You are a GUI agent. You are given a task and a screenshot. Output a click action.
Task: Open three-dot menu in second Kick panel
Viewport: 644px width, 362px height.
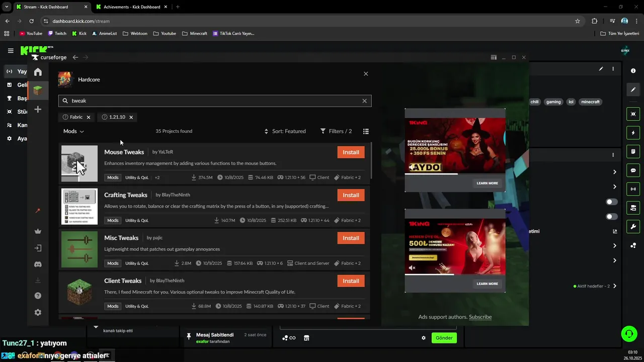(613, 155)
